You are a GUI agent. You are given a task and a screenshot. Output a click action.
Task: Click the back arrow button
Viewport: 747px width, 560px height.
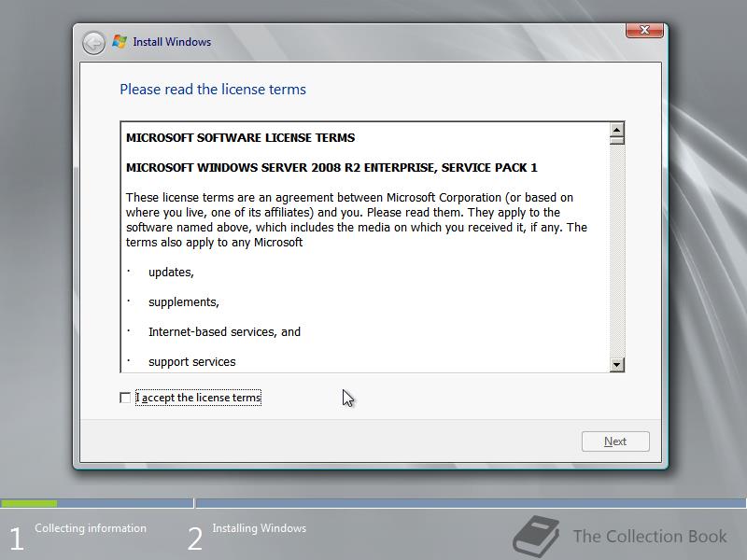pyautogui.click(x=93, y=43)
